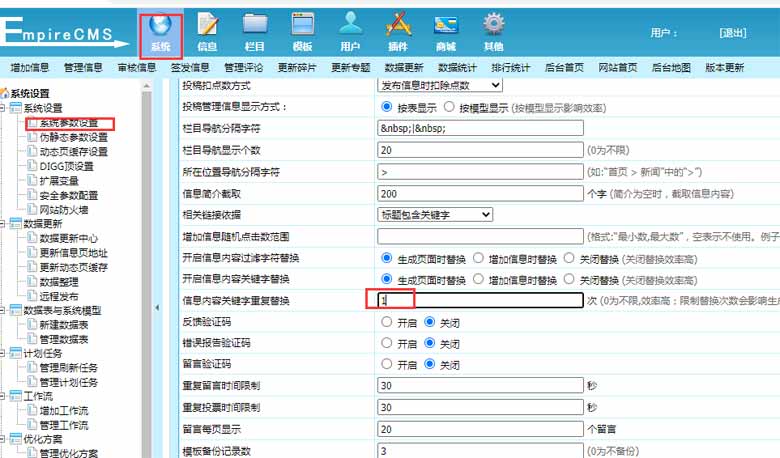The height and width of the screenshot is (458, 780).
Task: Select 增加信息时替换 for 过滤字符替换
Action: [x=478, y=258]
